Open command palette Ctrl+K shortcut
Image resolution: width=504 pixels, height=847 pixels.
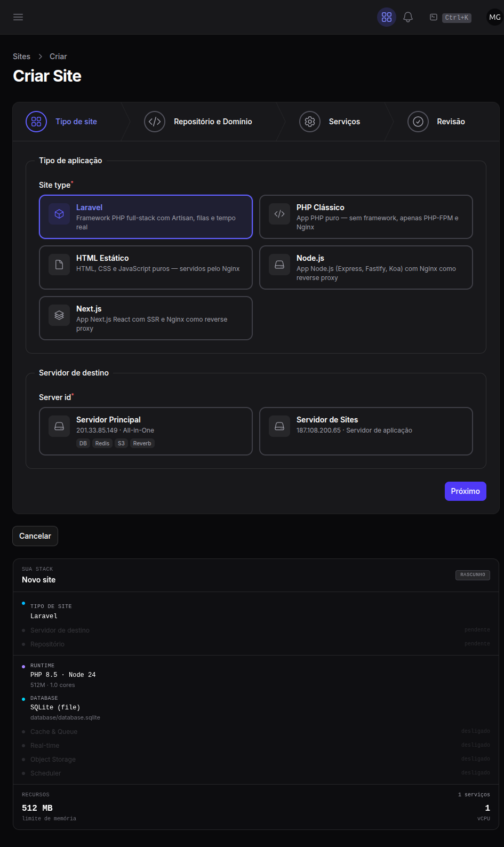pyautogui.click(x=457, y=18)
